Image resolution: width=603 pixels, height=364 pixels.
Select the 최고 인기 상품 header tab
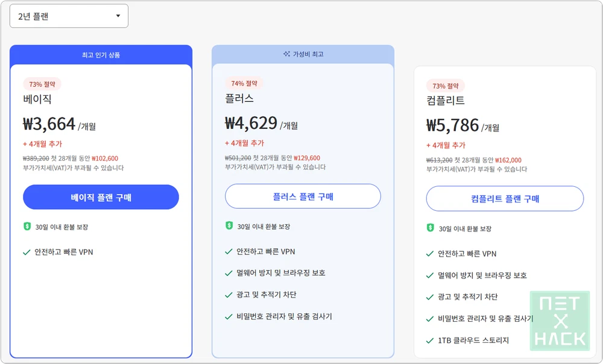101,55
